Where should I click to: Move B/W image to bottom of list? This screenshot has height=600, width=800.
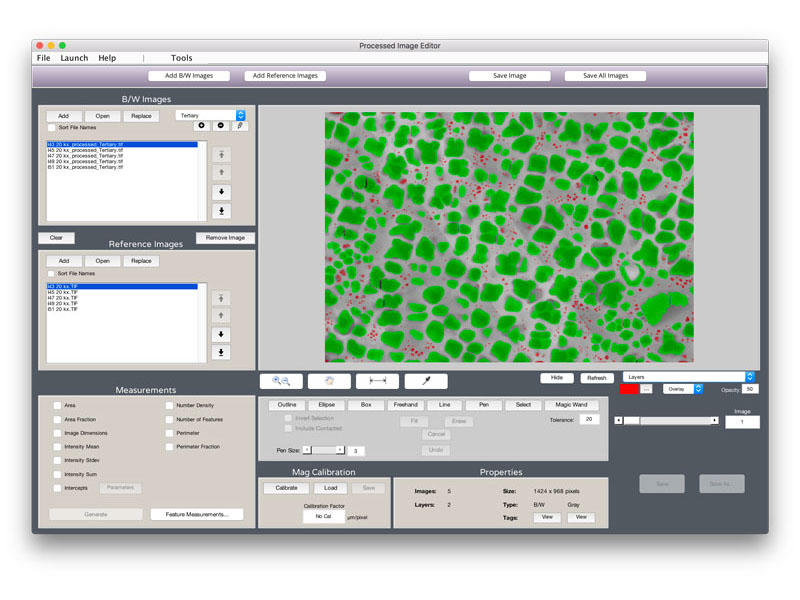(x=221, y=210)
